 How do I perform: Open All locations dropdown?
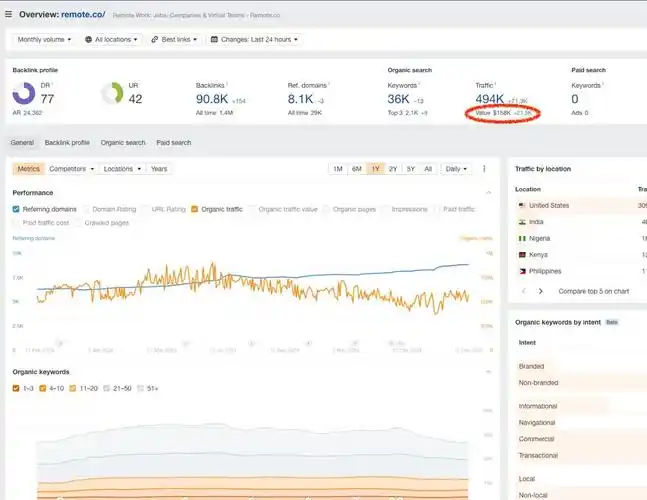coord(111,40)
